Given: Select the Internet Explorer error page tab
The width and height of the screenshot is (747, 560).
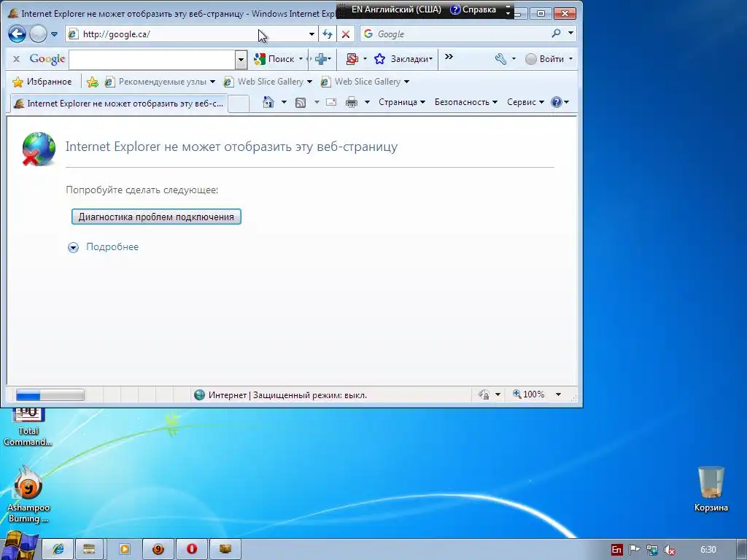Looking at the screenshot, I should [x=119, y=104].
